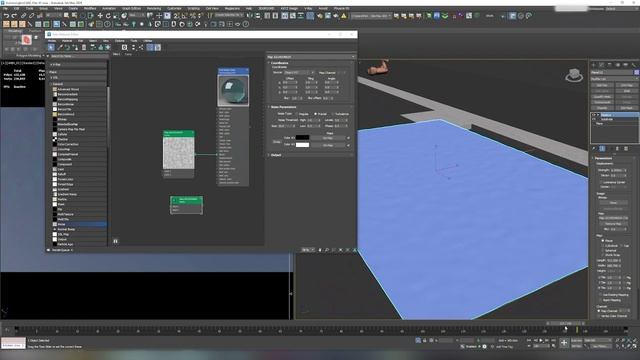Open the Motion tab in command panel

tap(618, 64)
